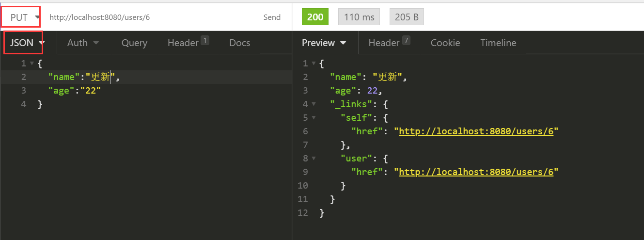Image resolution: width=644 pixels, height=240 pixels.
Task: Click the "age" key in request body
Action: pos(62,91)
